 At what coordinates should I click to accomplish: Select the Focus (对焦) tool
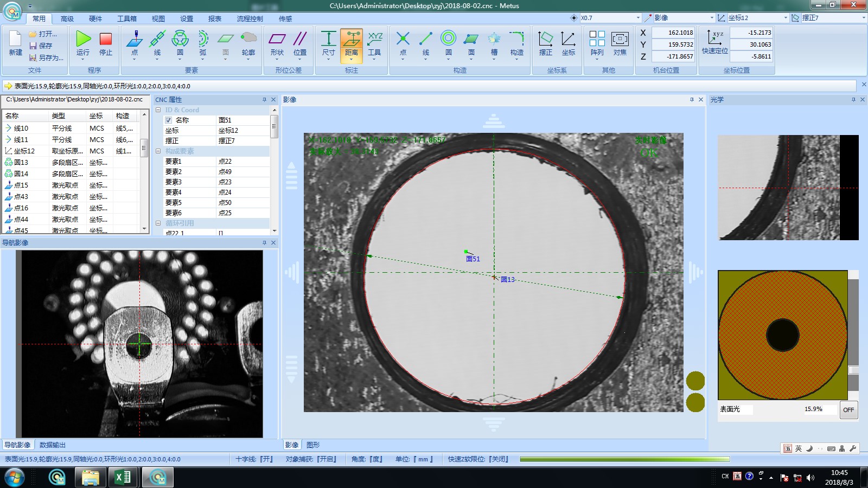point(620,39)
